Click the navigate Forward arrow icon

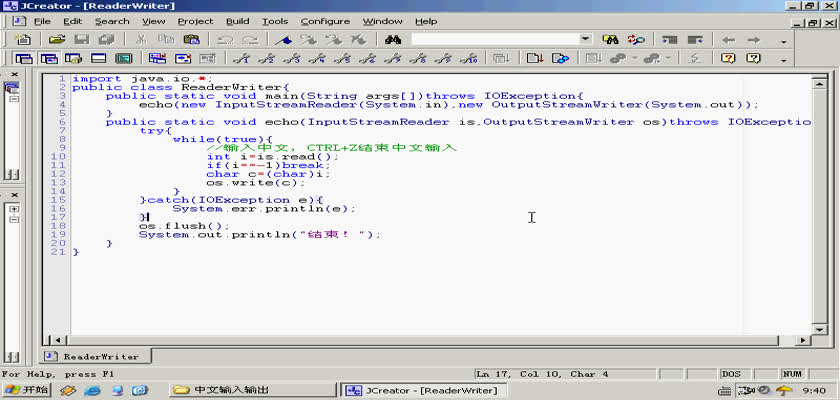coord(754,40)
